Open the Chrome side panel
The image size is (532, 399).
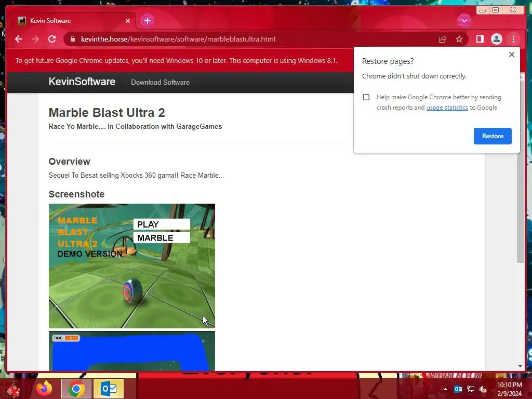click(480, 39)
